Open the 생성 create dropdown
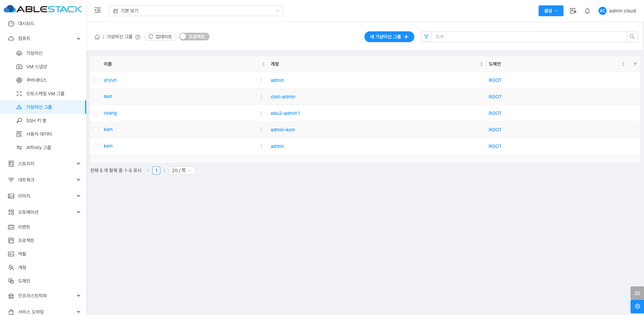 click(x=551, y=11)
